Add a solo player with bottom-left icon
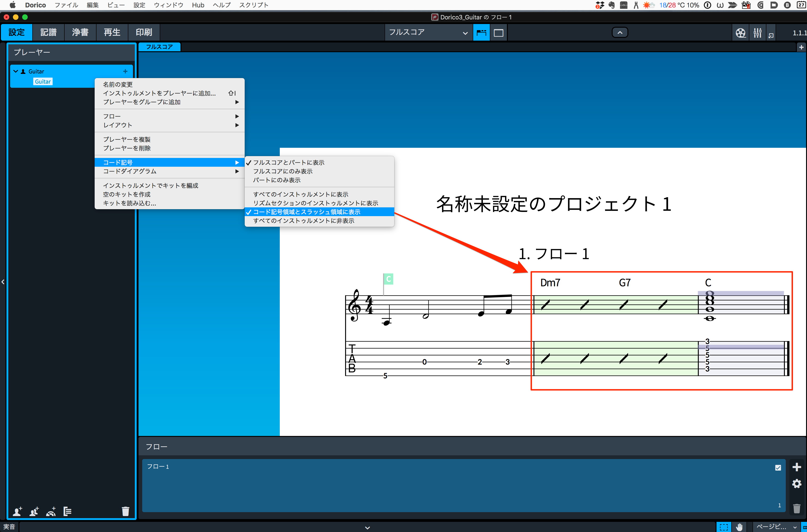This screenshot has width=807, height=532. coord(17,511)
